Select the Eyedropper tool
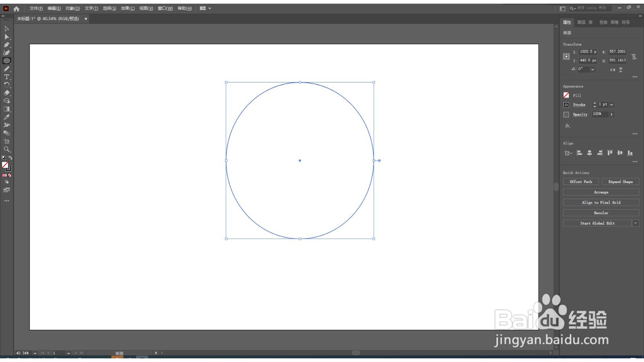The image size is (644, 362). [x=6, y=117]
